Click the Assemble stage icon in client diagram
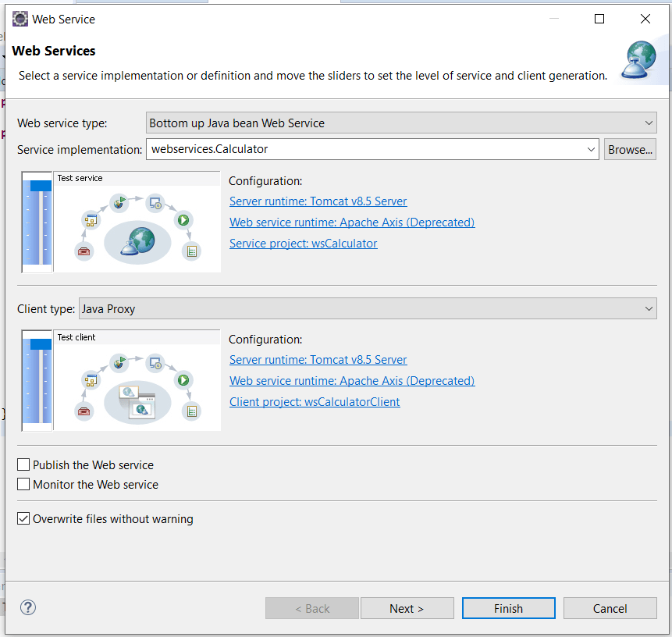The width and height of the screenshot is (672, 637). pos(91,380)
